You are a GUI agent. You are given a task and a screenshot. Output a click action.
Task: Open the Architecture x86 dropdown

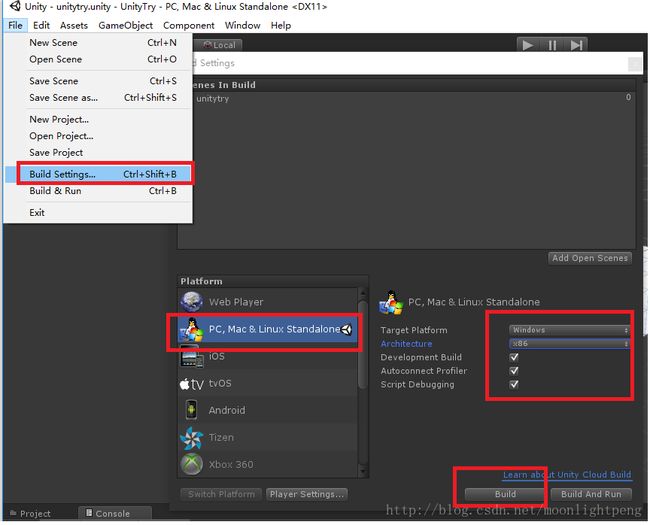click(x=569, y=344)
